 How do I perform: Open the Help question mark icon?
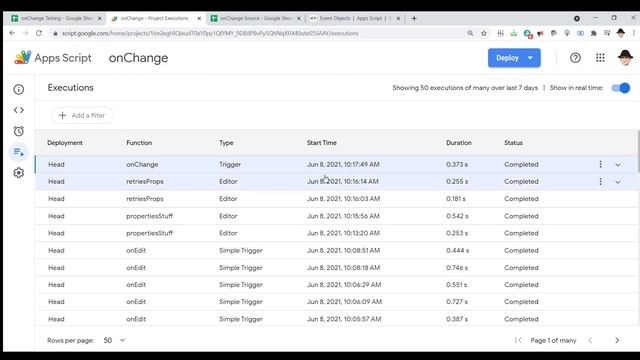[x=575, y=58]
